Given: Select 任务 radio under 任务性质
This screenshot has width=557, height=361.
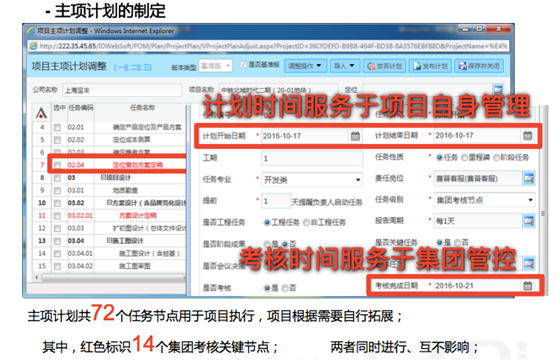Looking at the screenshot, I should coord(440,157).
